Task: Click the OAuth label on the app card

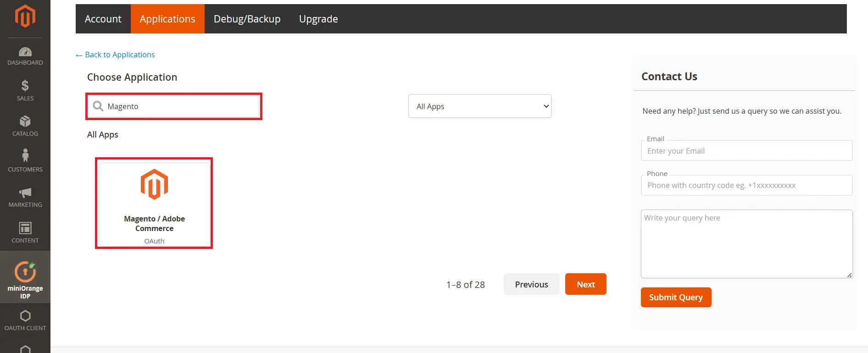Action: (154, 241)
